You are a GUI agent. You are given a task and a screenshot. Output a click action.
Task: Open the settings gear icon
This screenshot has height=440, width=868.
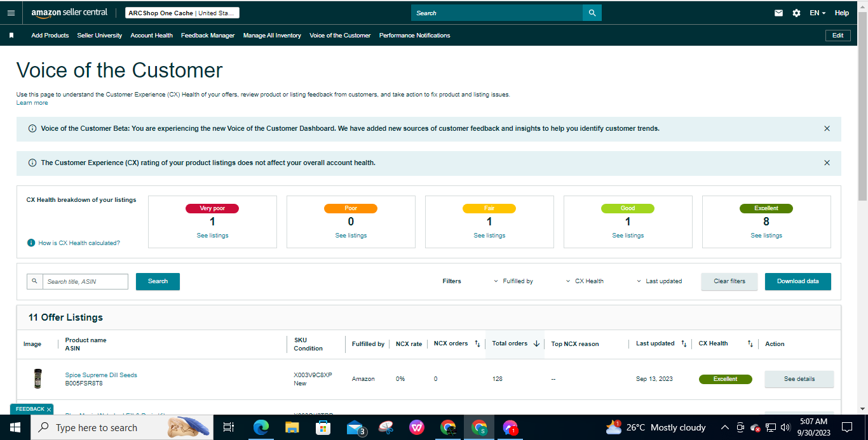pyautogui.click(x=796, y=13)
